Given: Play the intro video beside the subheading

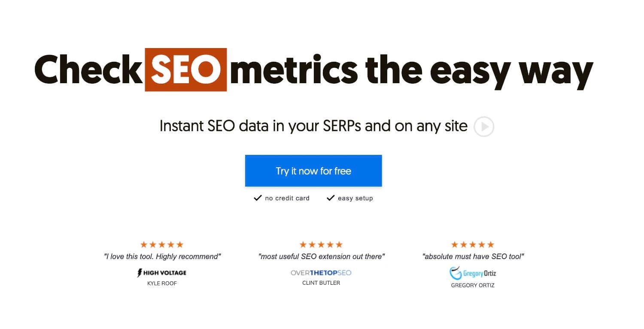Looking at the screenshot, I should pos(484,127).
